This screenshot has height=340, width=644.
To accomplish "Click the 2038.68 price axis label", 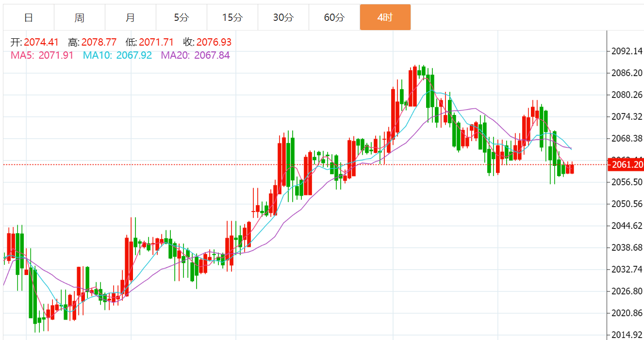I will (627, 247).
